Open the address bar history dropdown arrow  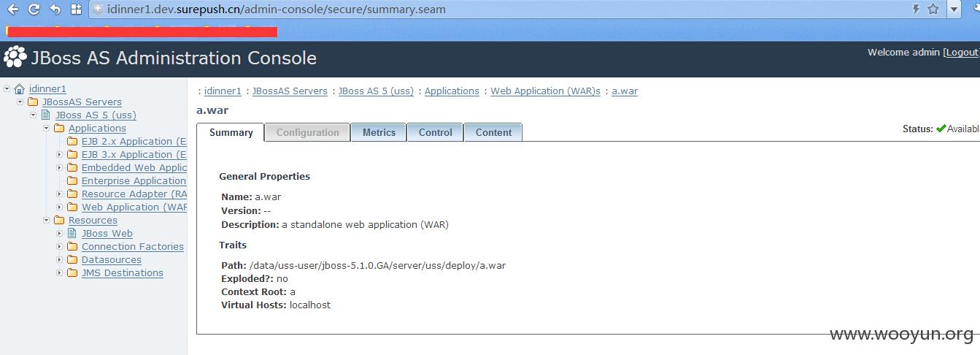coord(953,9)
